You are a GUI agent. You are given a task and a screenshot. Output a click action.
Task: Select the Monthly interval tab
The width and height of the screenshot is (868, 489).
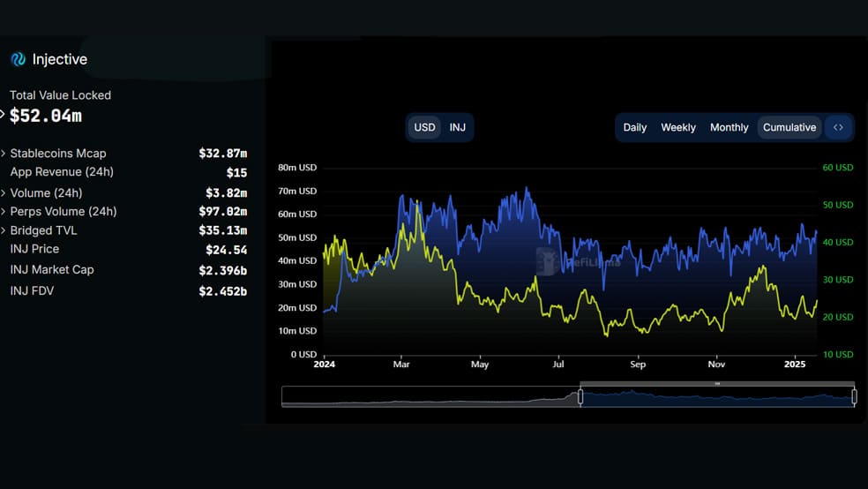coord(729,127)
